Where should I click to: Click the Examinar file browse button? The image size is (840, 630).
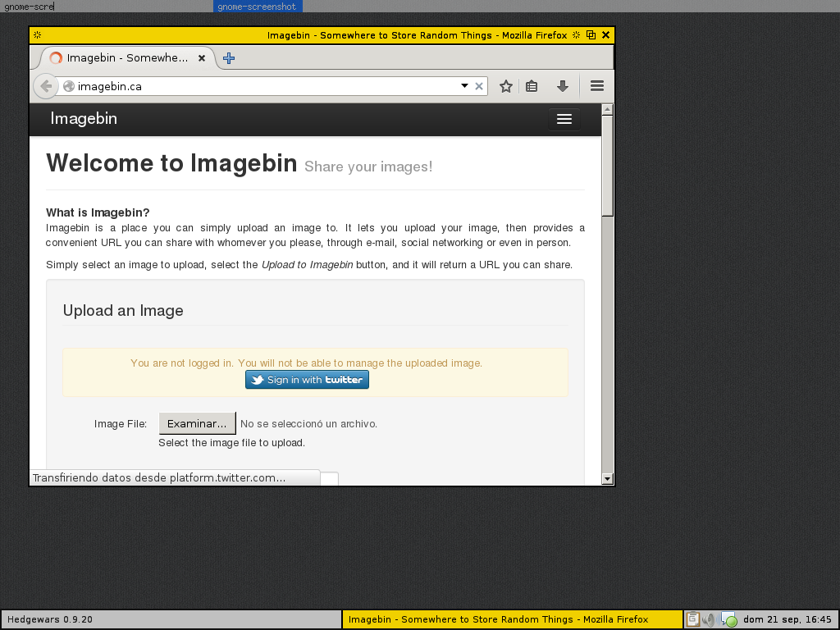[197, 423]
